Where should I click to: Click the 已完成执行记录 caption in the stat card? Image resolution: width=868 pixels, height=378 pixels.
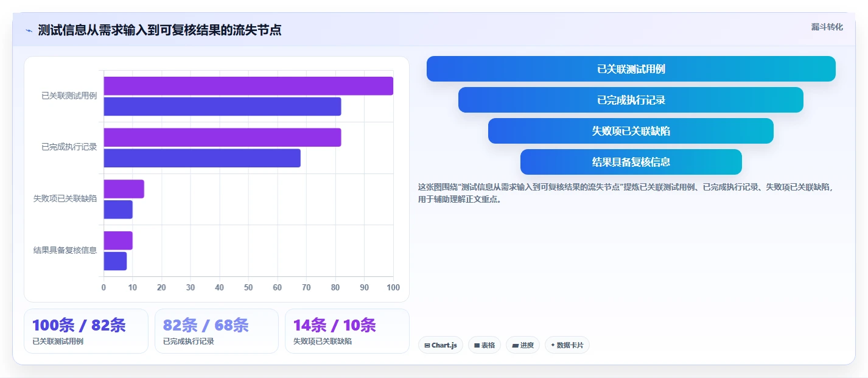[189, 341]
